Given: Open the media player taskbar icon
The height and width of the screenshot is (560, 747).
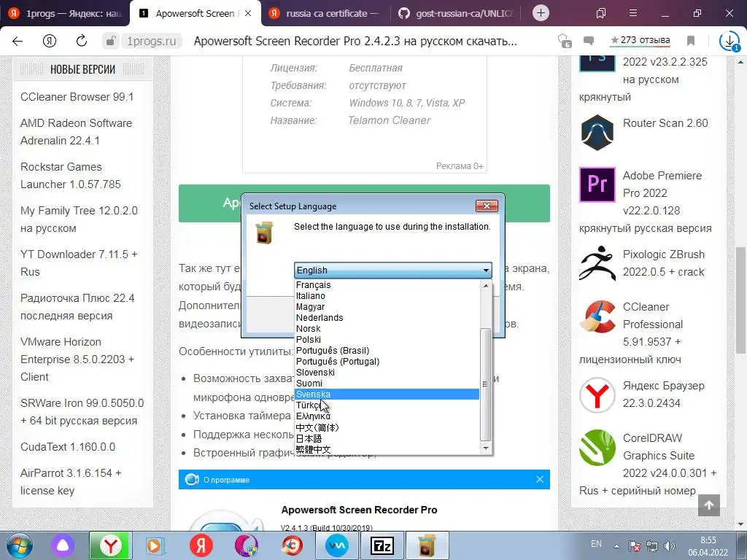Looking at the screenshot, I should click(155, 545).
